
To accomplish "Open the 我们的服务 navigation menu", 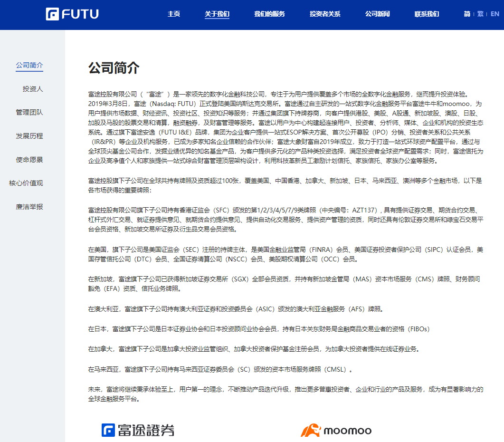I will (x=268, y=14).
